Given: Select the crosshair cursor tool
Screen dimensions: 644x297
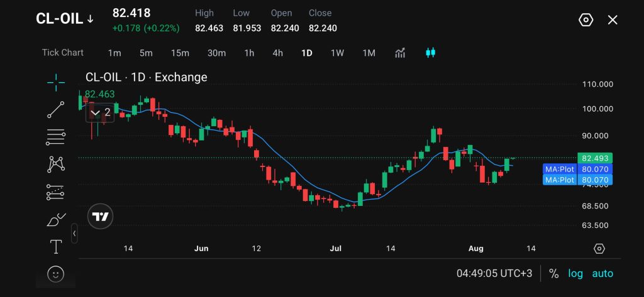Looking at the screenshot, I should (x=56, y=82).
